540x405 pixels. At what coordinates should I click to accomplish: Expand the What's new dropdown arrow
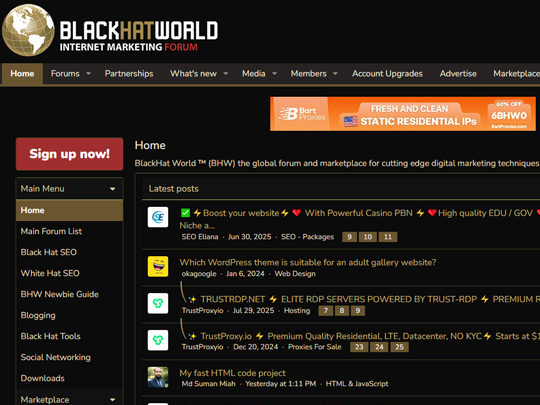point(226,73)
